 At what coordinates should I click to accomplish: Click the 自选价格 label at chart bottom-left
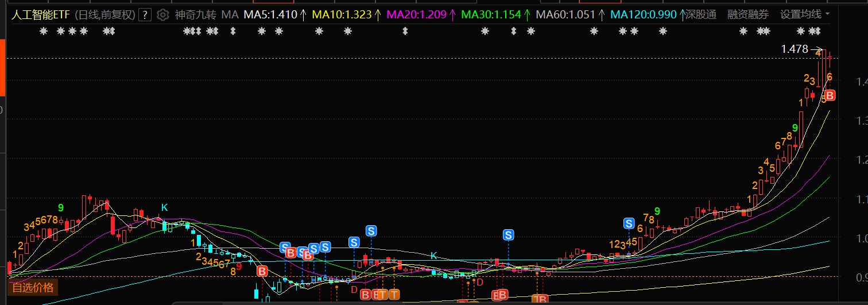[x=33, y=287]
